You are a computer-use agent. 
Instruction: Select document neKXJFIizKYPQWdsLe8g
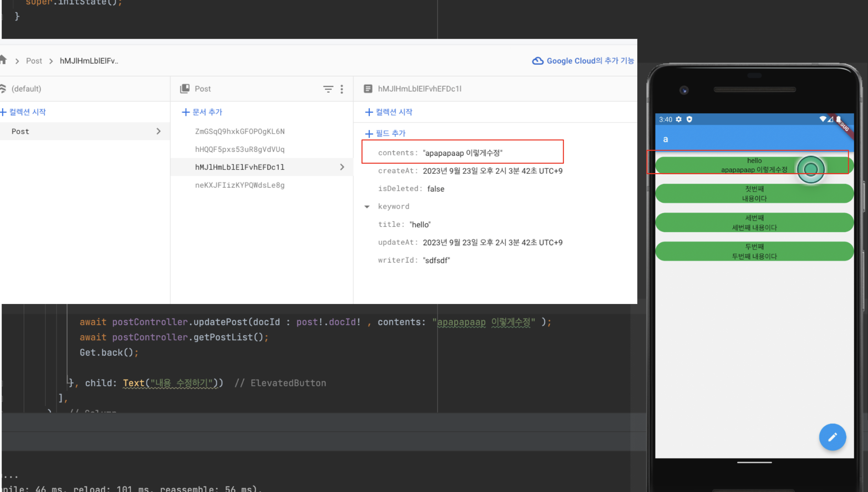pyautogui.click(x=239, y=185)
